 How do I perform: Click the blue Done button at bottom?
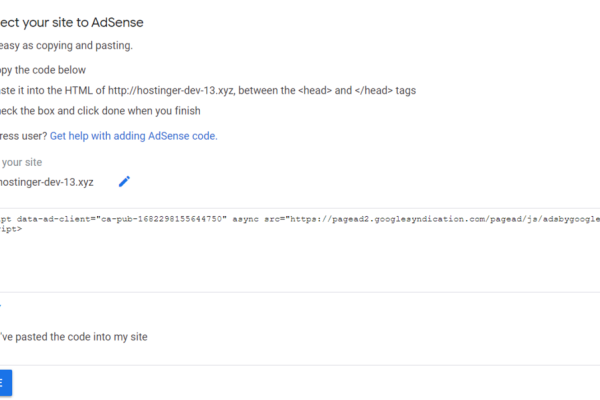coord(5,381)
